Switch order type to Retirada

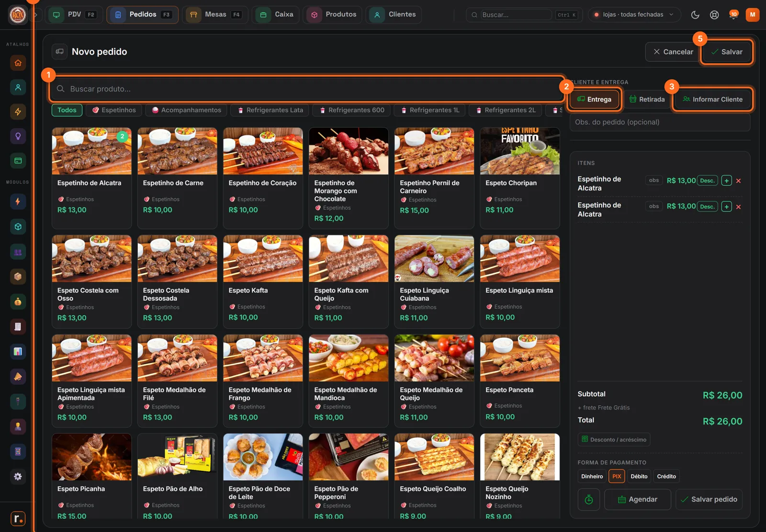click(x=647, y=100)
